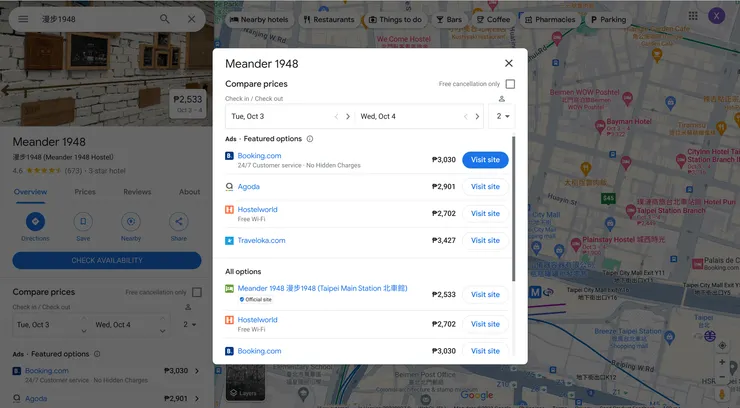Click the magnifier search icon

pyautogui.click(x=164, y=19)
